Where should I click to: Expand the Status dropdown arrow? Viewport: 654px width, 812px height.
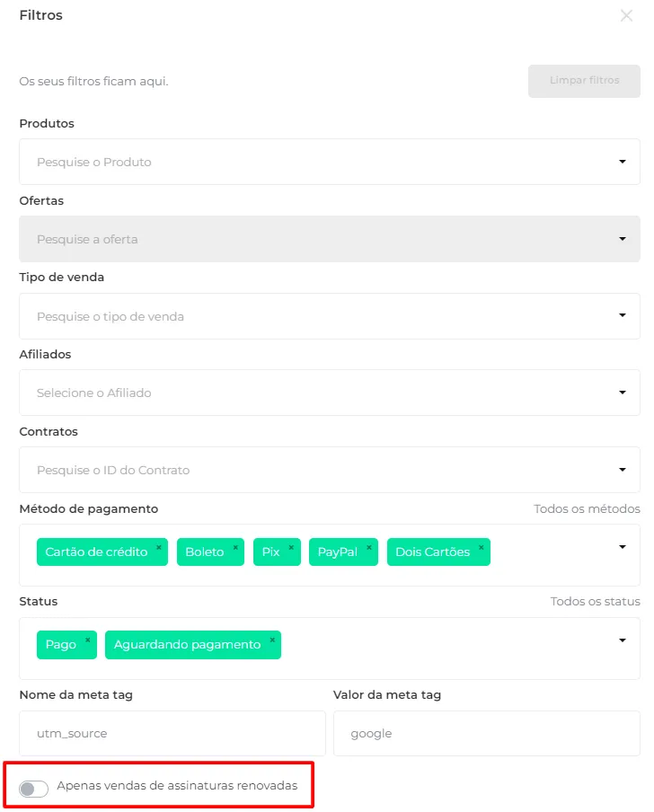pyautogui.click(x=623, y=640)
